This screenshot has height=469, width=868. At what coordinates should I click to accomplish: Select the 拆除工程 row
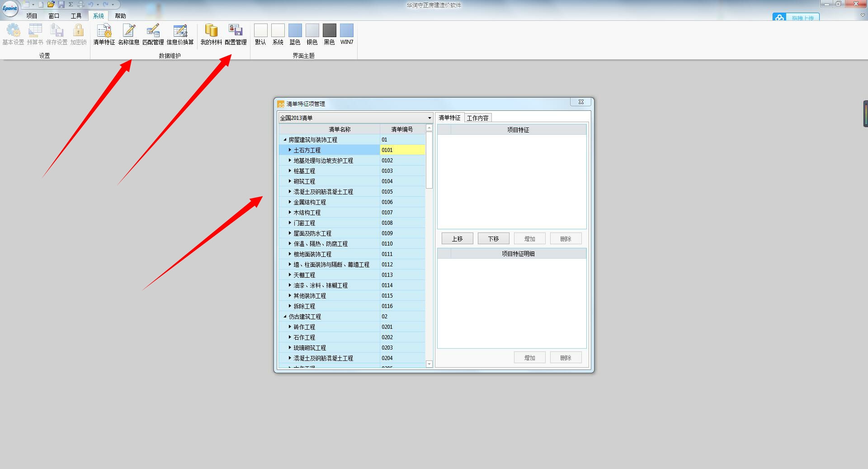(x=352, y=306)
